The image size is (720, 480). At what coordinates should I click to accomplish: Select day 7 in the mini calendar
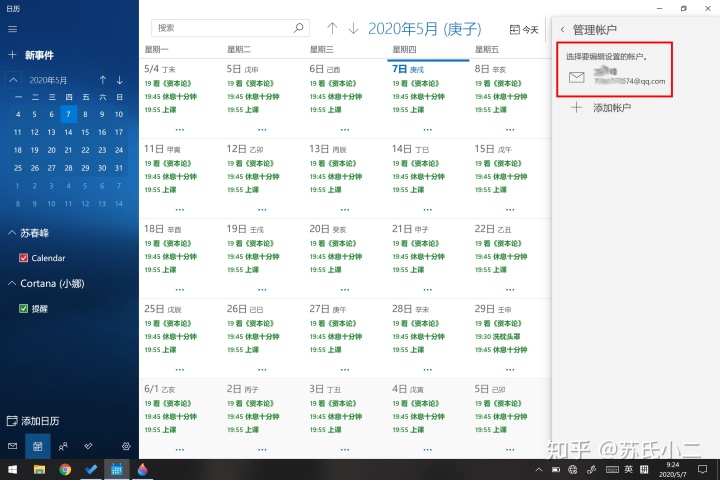coord(68,114)
